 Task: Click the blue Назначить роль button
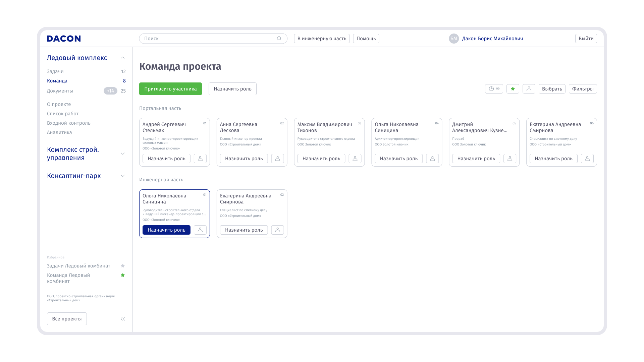[x=166, y=230]
